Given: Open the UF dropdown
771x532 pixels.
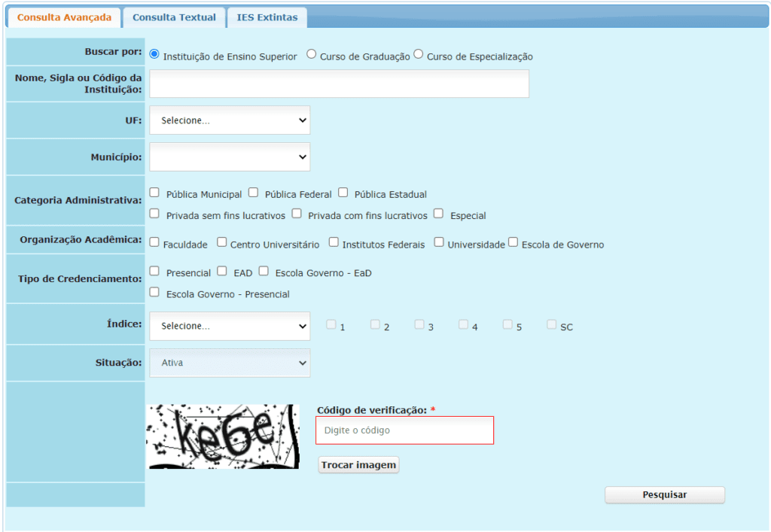Looking at the screenshot, I should (230, 120).
